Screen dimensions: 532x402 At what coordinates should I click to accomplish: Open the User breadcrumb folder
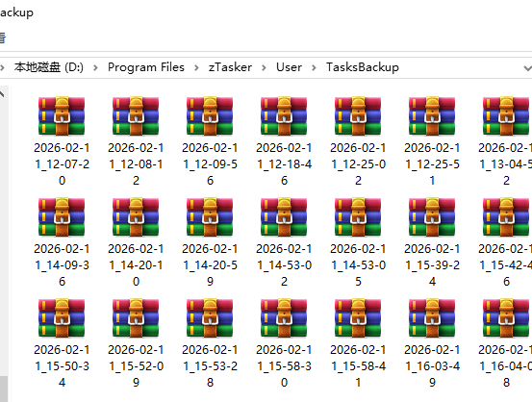pos(289,67)
